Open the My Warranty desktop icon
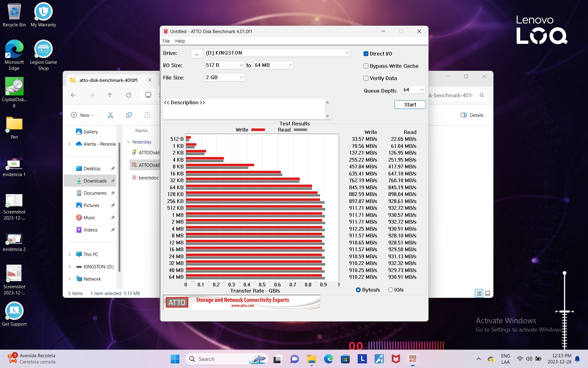The width and height of the screenshot is (588, 368). [x=43, y=15]
